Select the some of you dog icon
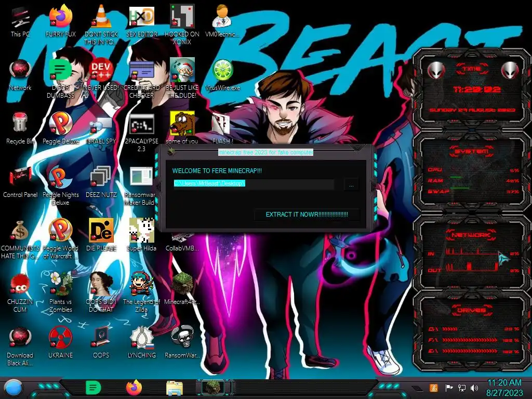 (182, 129)
